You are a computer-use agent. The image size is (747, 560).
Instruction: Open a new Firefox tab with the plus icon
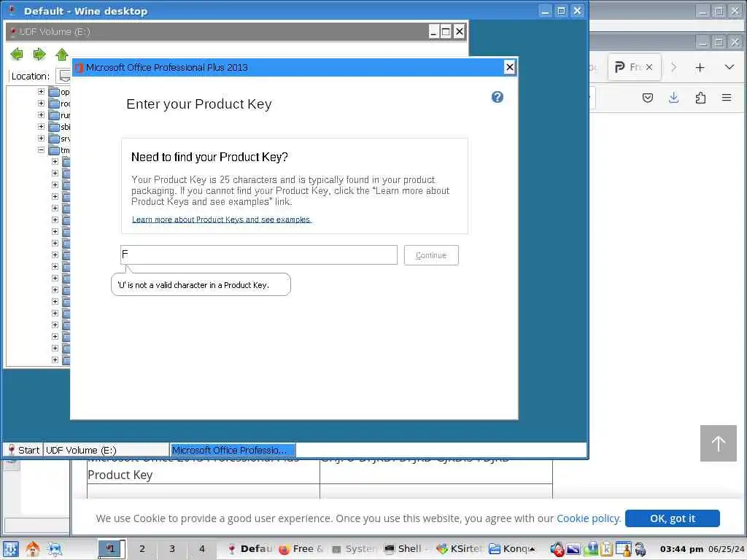point(700,68)
